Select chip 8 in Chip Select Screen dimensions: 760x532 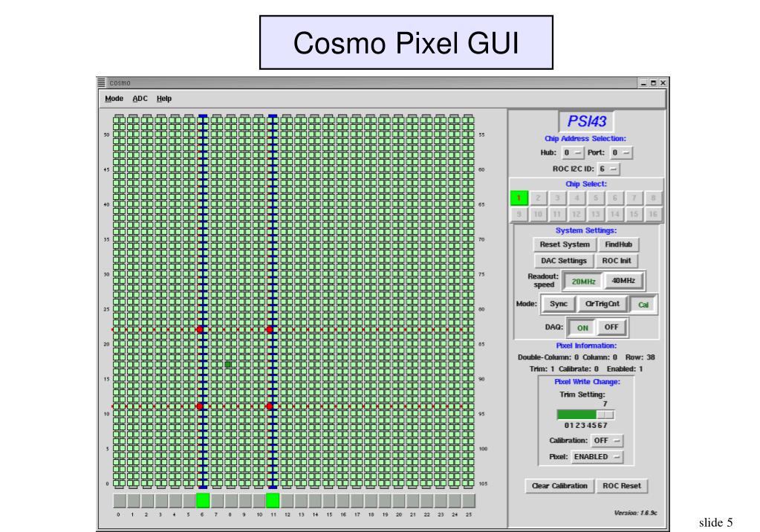[x=653, y=198]
